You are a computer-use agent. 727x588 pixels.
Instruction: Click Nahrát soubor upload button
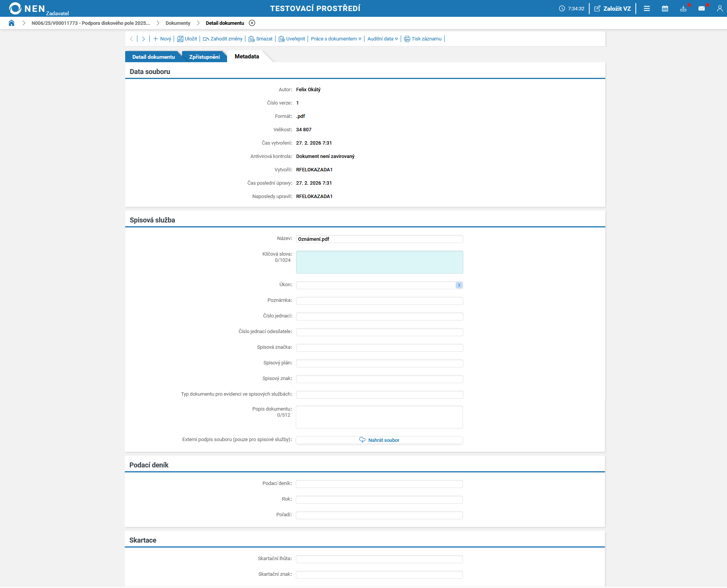379,440
